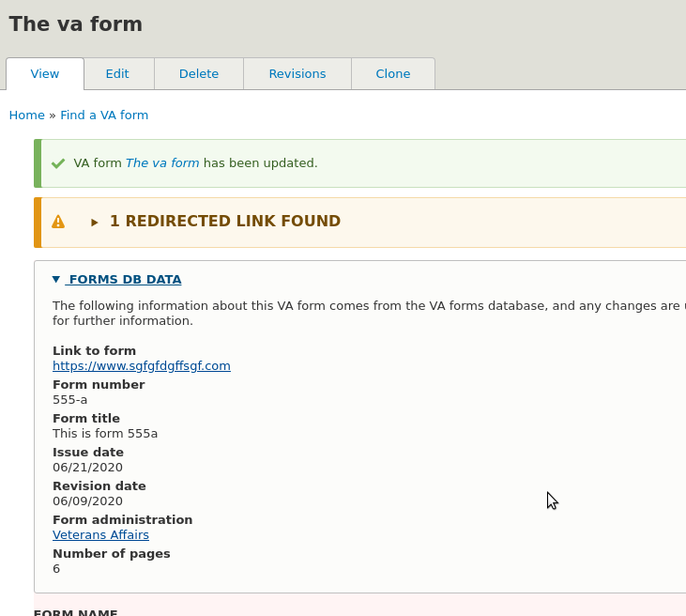The image size is (686, 616).
Task: Click the 'Issue date' label
Action: tap(88, 452)
